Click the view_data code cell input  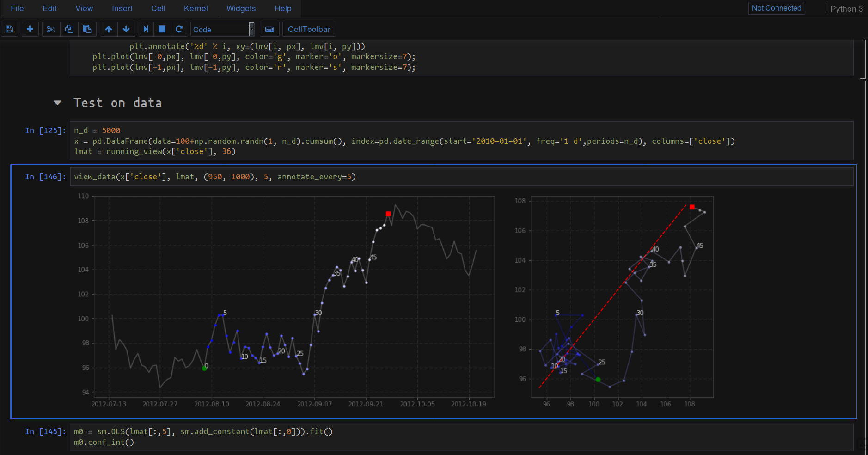pos(461,177)
